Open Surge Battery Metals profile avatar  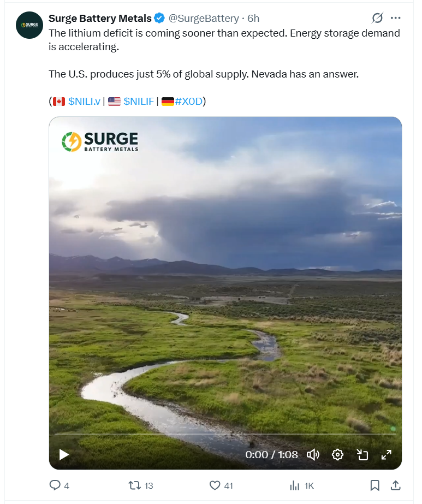point(29,25)
